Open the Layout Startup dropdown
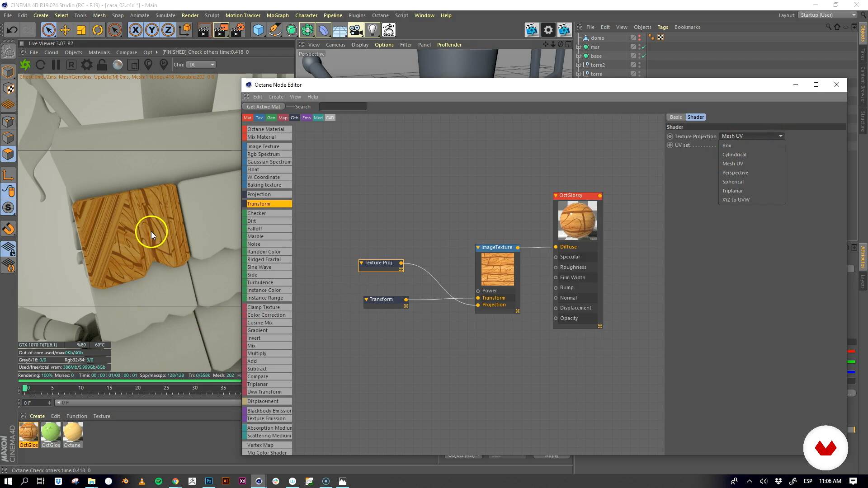This screenshot has width=868, height=488. pos(828,15)
